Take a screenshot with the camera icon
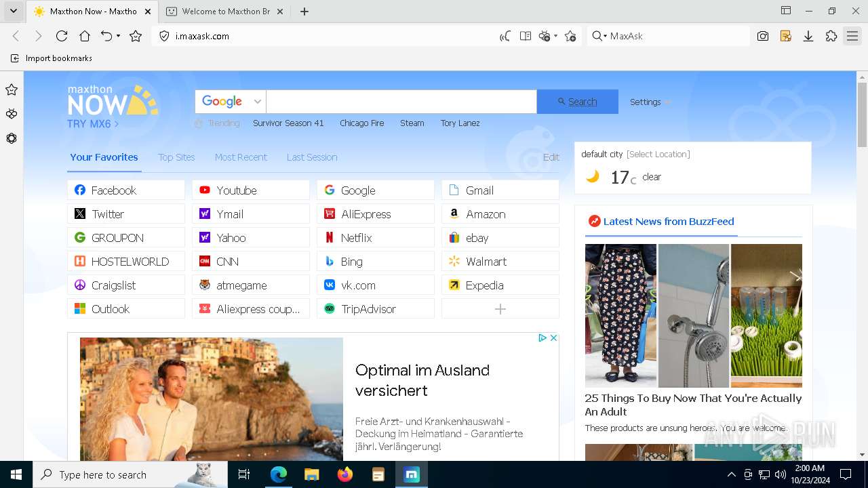 pos(763,36)
